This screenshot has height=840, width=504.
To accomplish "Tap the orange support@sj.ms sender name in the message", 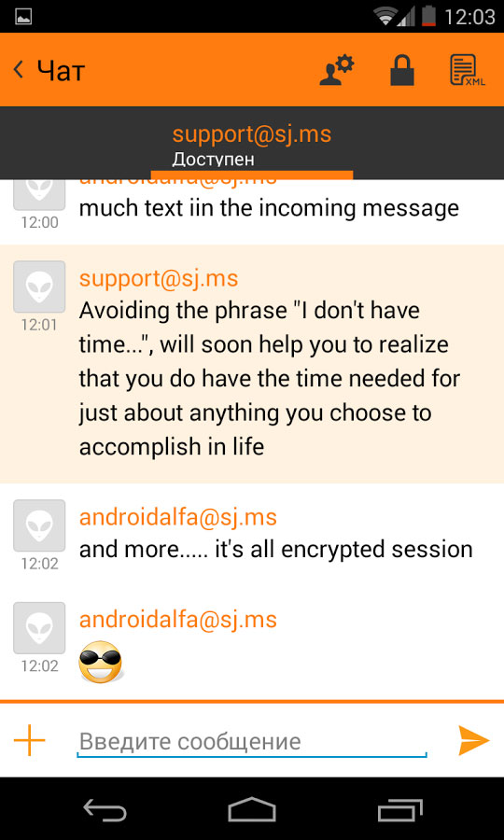I will [x=159, y=278].
